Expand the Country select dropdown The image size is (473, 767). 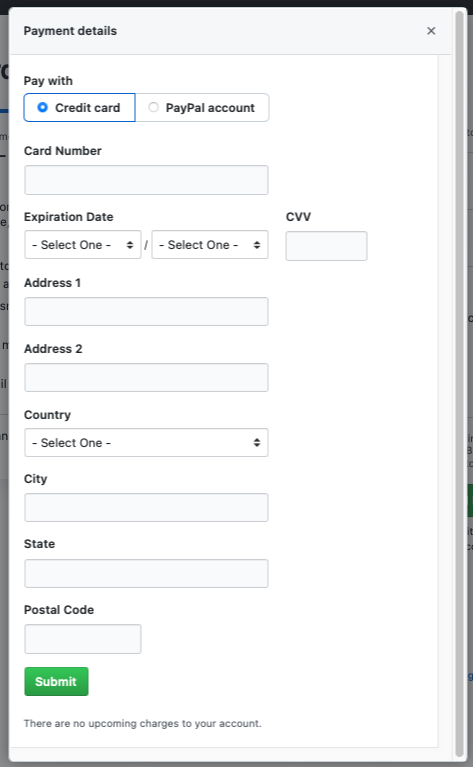(146, 443)
